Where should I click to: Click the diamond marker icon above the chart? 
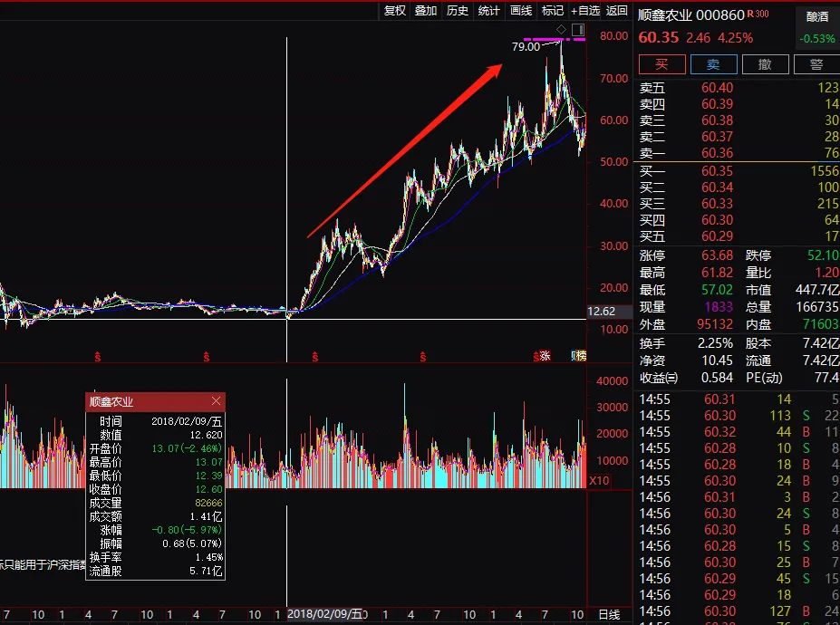pos(561,30)
